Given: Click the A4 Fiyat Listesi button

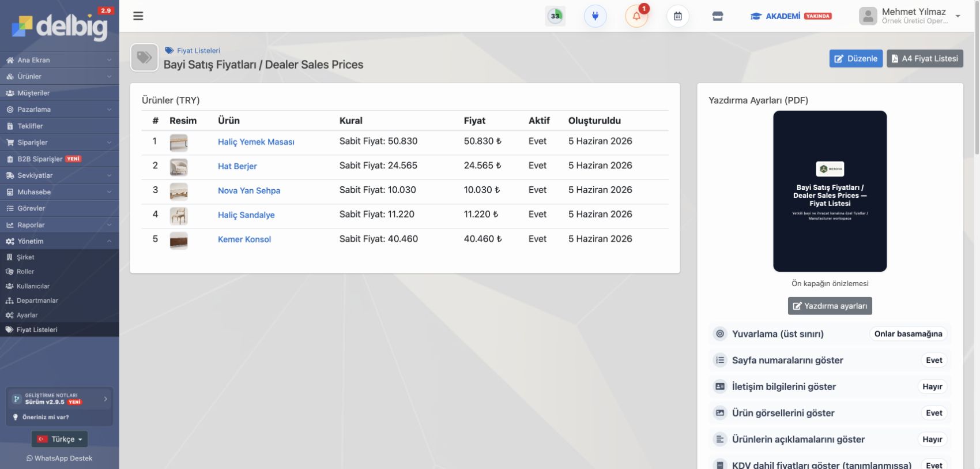Looking at the screenshot, I should (x=925, y=58).
